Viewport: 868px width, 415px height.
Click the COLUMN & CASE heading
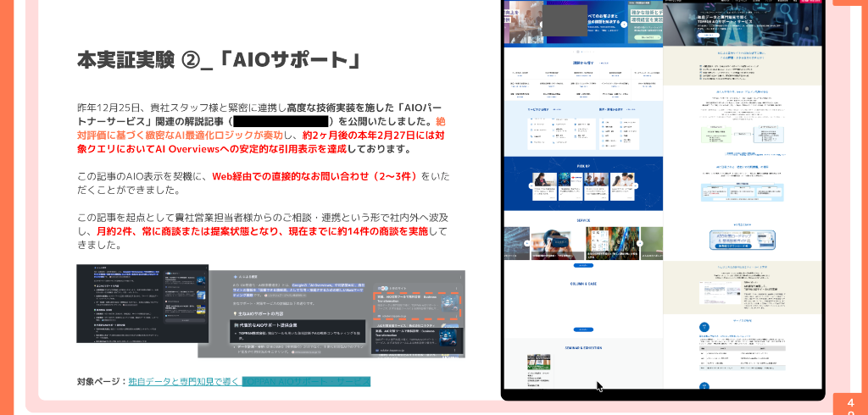coord(583,284)
